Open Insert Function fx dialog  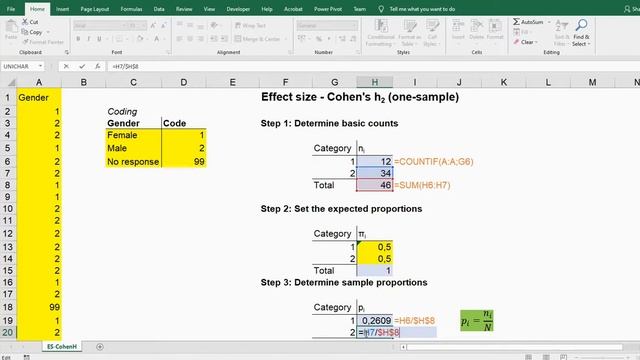coord(98,66)
